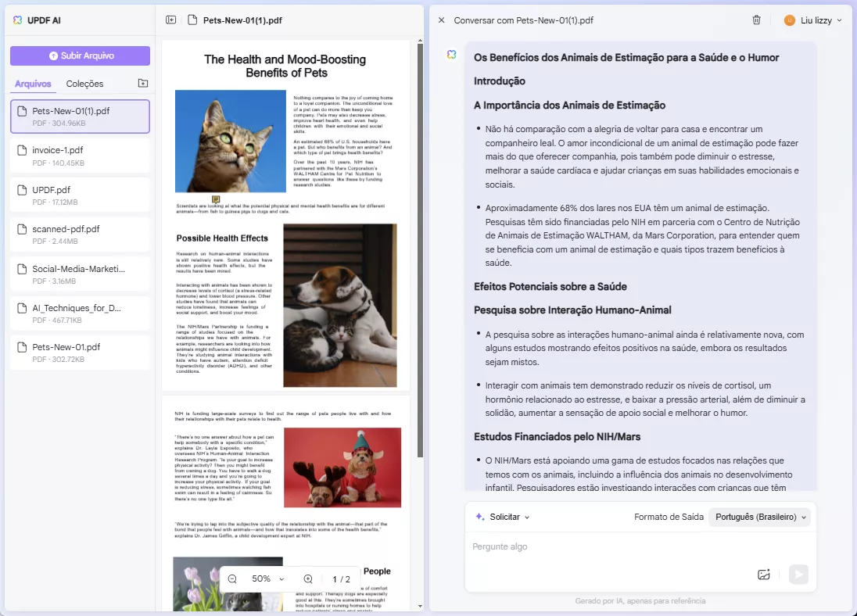
Task: Click the dogs in costumes photo
Action: tap(342, 467)
